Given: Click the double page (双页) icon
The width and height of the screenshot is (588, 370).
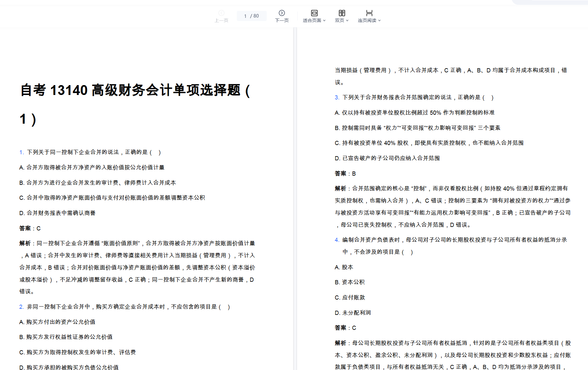Looking at the screenshot, I should pos(342,13).
